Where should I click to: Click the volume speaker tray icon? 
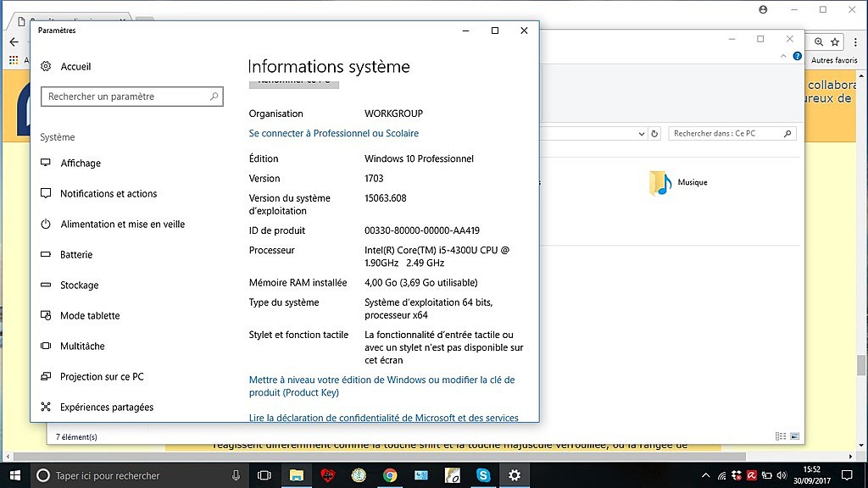coord(782,475)
